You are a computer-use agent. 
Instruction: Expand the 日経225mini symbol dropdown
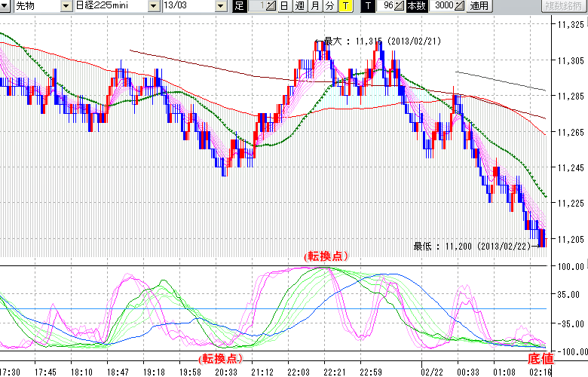155,6
